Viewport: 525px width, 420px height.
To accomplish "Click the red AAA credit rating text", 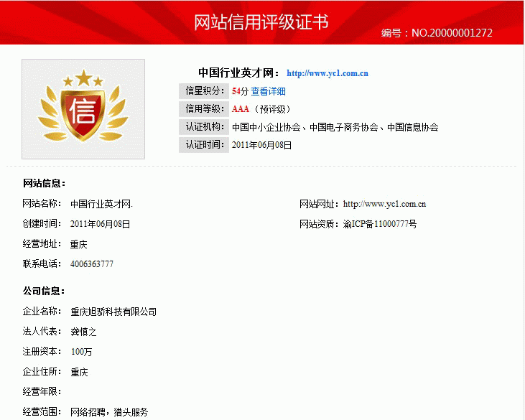I will [x=241, y=109].
